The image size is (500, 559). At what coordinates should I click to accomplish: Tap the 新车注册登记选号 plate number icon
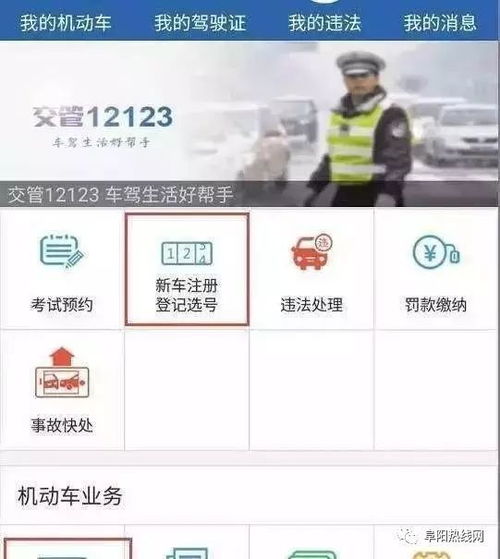click(x=187, y=253)
